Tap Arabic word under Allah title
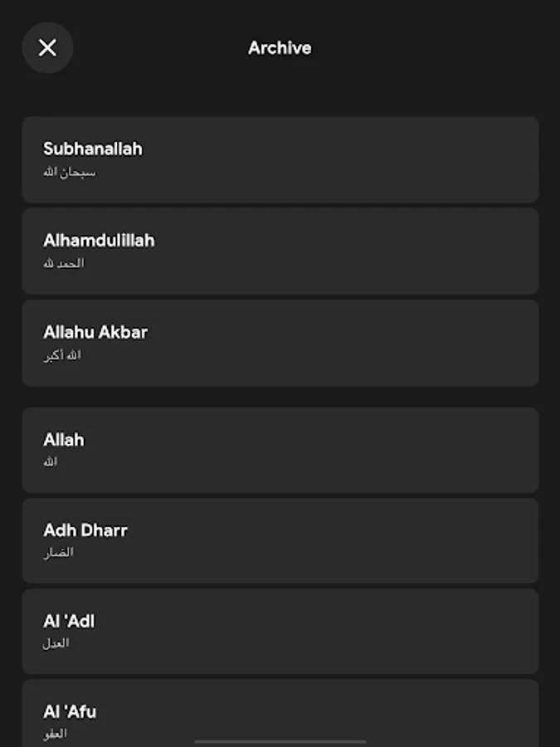Screen dimensions: 560x747 (x=51, y=462)
